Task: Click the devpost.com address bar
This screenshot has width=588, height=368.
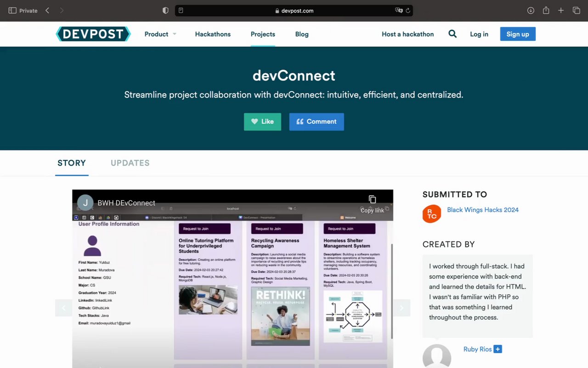Action: click(x=294, y=11)
